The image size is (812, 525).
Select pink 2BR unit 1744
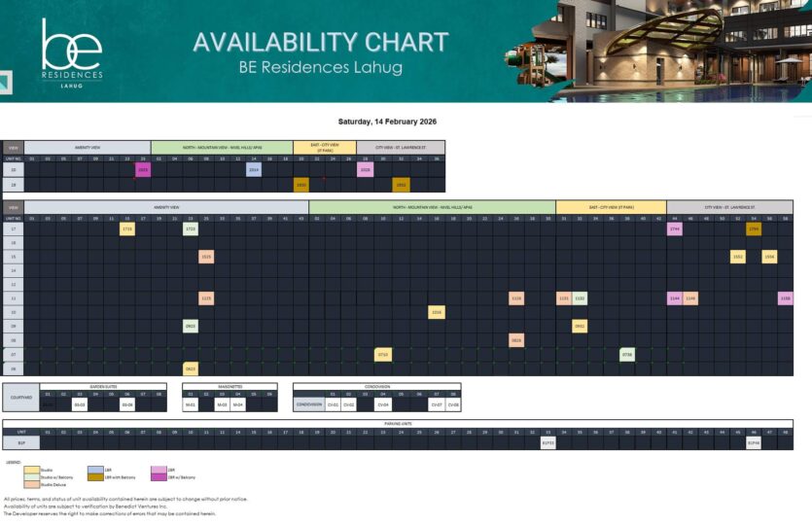pos(675,228)
